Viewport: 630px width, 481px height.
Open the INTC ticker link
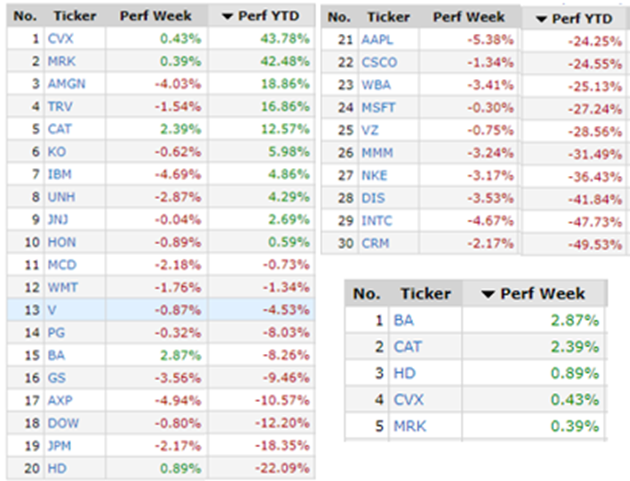pos(377,221)
